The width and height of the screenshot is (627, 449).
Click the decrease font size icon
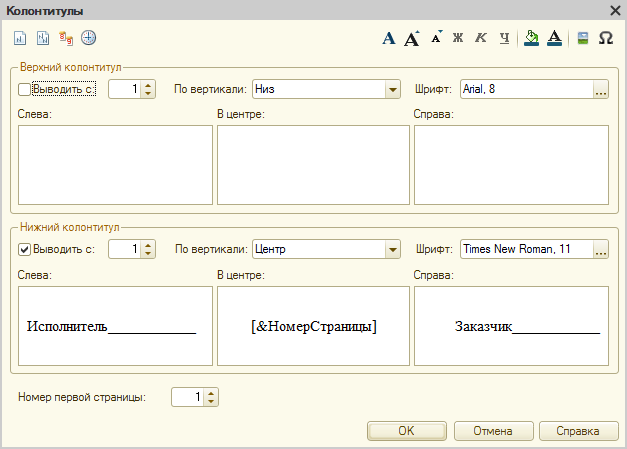(x=436, y=37)
